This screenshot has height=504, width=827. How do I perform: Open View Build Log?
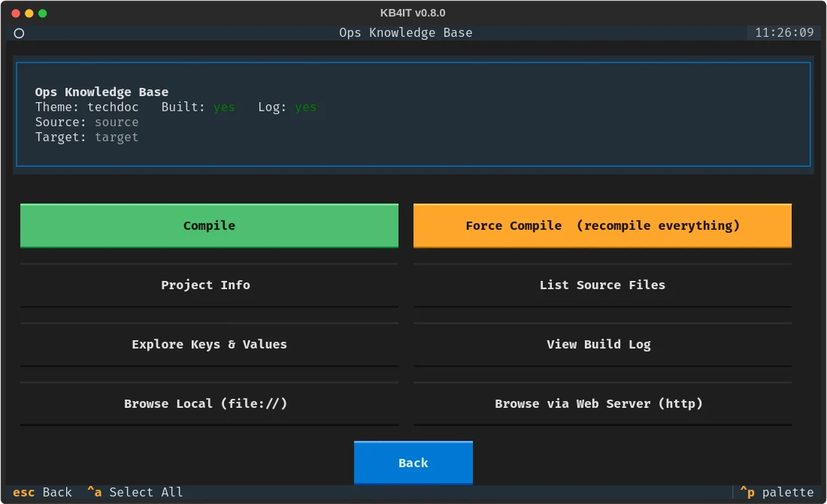[602, 344]
